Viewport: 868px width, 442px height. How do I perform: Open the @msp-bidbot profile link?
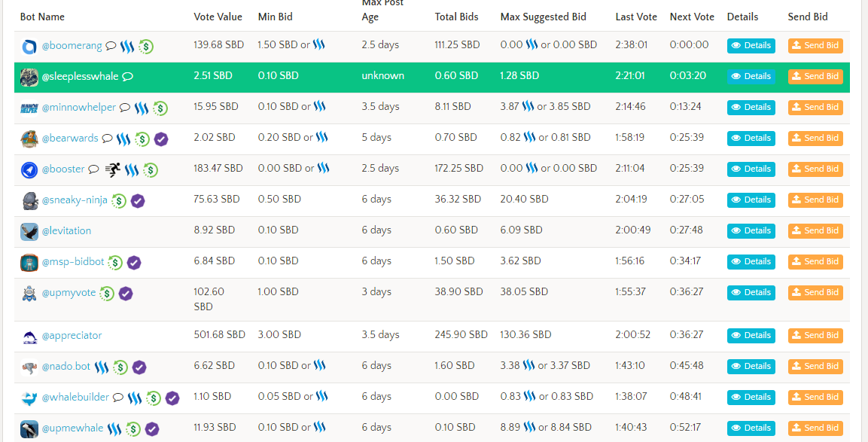pos(73,261)
